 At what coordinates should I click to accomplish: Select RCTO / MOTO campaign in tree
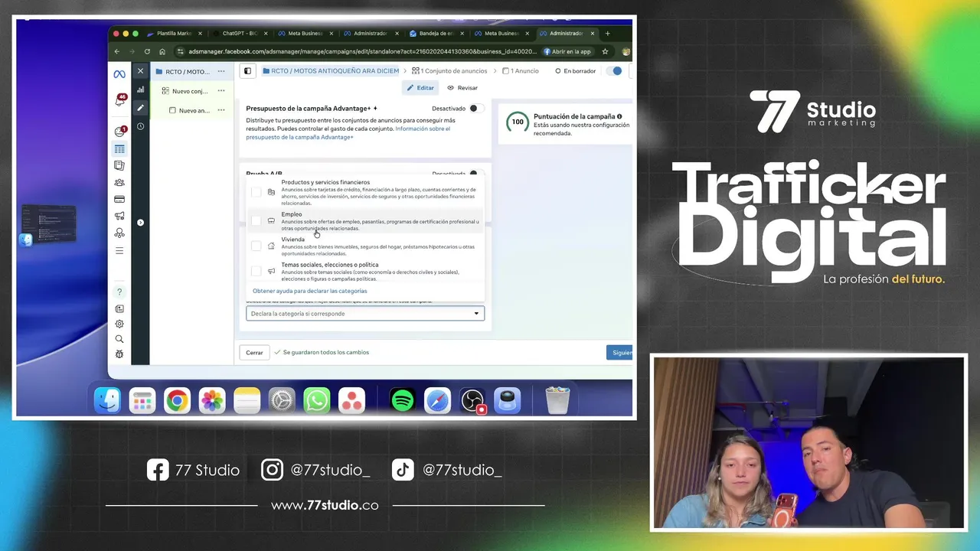click(x=187, y=71)
